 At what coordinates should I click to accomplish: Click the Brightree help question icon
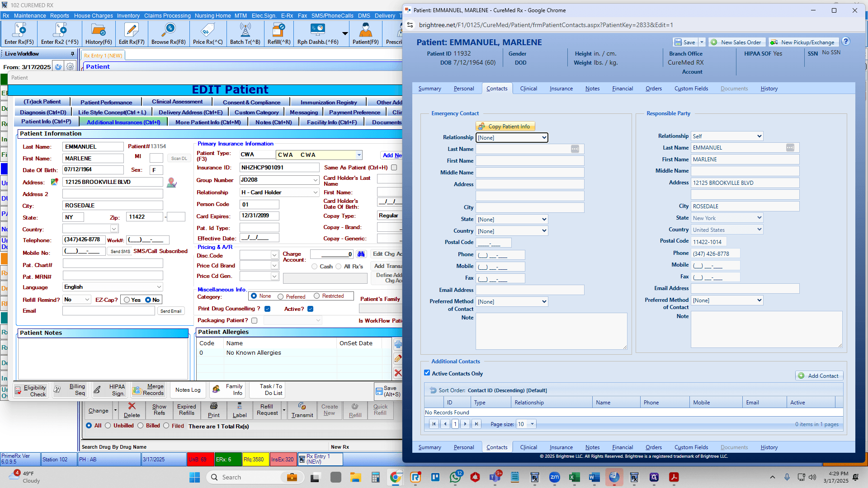coord(846,42)
